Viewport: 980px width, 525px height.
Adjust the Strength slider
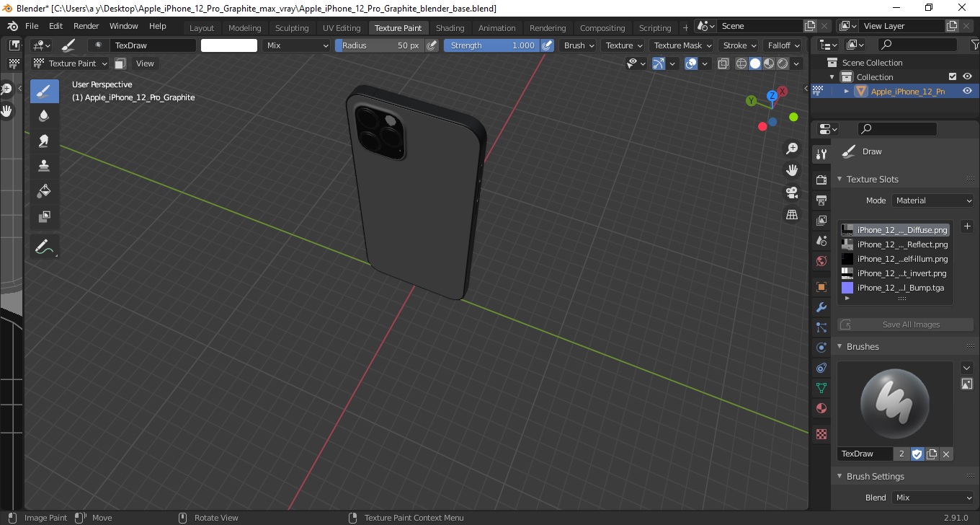tap(492, 45)
